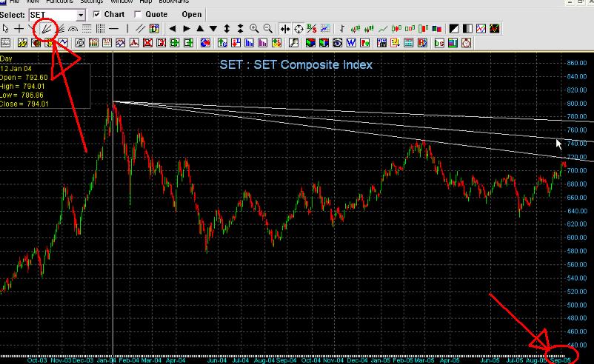Click the 'Day' period label
The width and height of the screenshot is (594, 364).
coord(6,58)
